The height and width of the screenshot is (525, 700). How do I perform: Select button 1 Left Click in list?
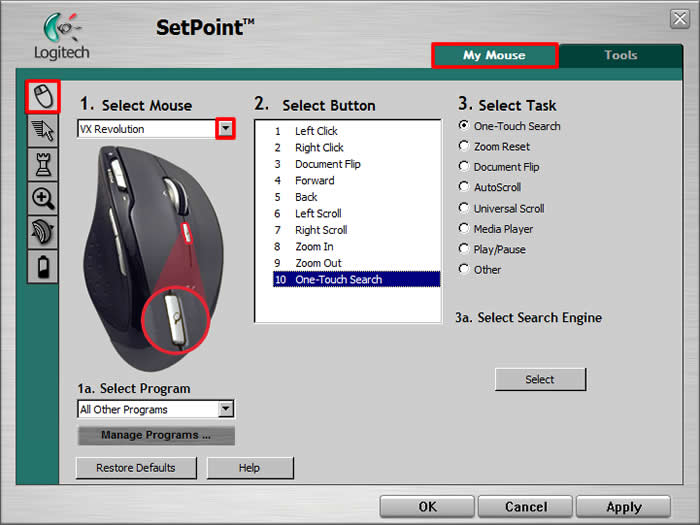[356, 131]
